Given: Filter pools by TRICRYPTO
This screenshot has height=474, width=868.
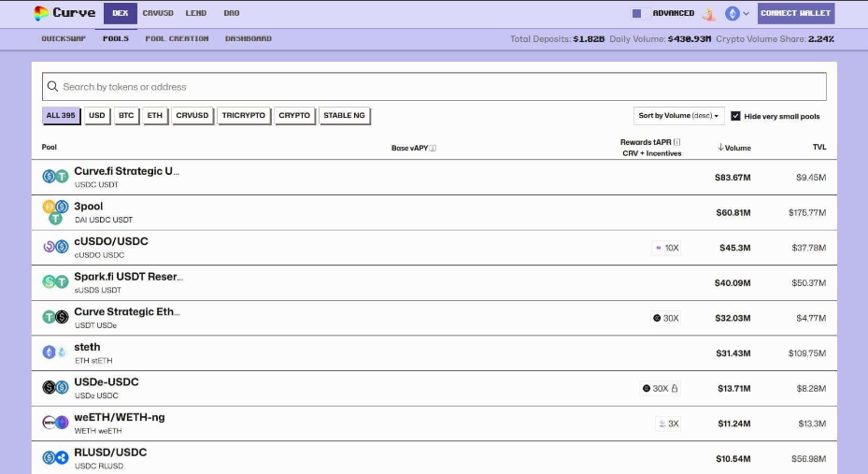Looking at the screenshot, I should (x=244, y=115).
